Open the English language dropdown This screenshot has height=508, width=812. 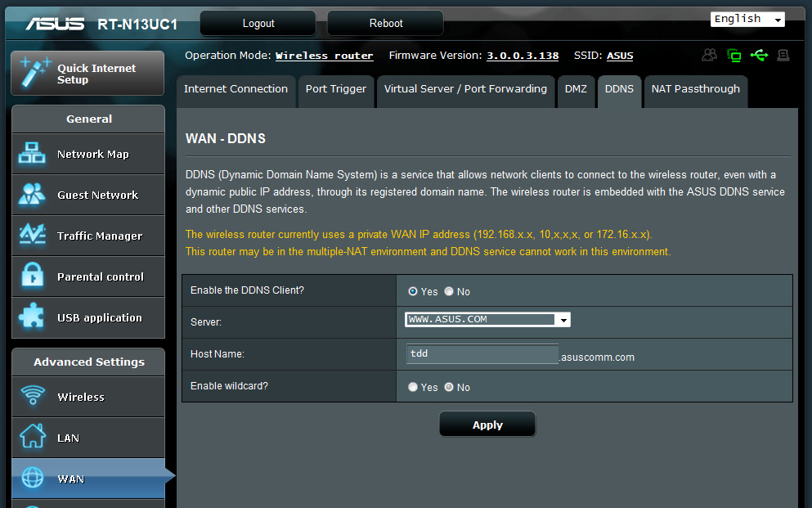747,19
